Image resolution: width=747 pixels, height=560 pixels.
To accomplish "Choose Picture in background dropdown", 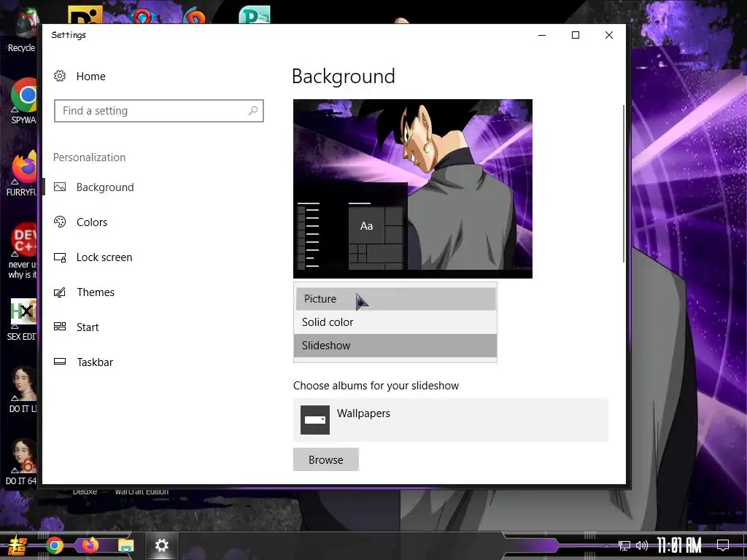I will coord(395,298).
